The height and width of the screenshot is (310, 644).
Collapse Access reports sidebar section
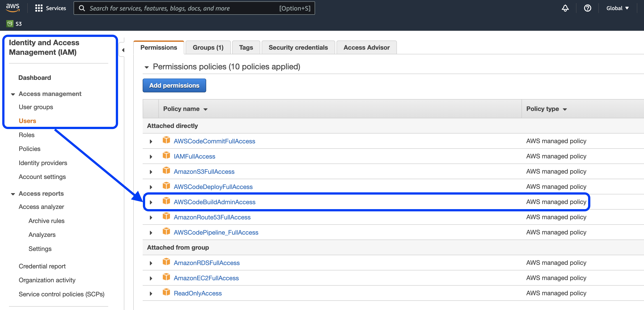click(13, 194)
